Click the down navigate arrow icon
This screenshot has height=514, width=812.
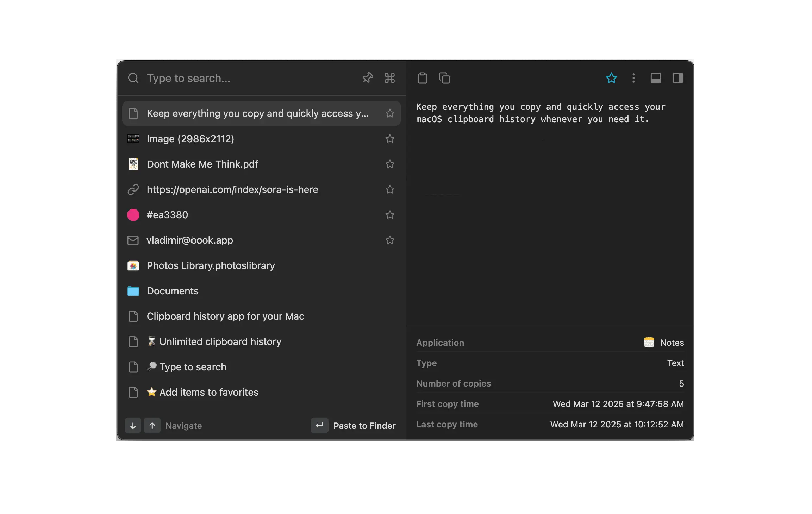point(133,425)
